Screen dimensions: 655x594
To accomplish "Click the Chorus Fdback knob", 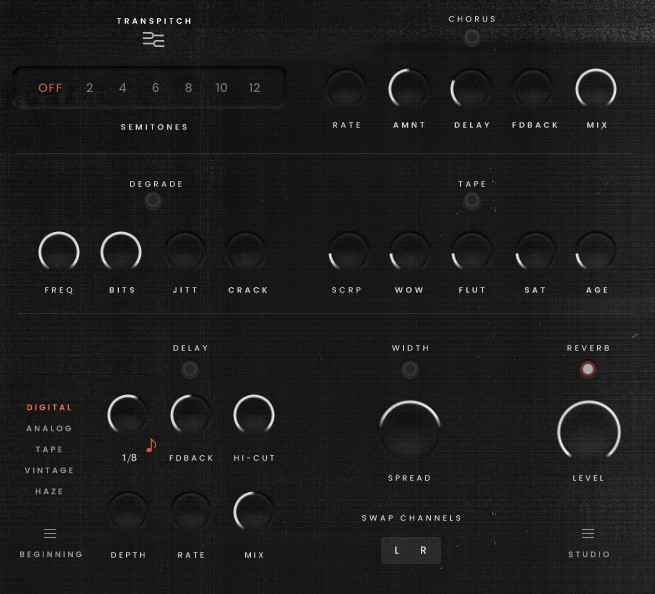I will 533,89.
